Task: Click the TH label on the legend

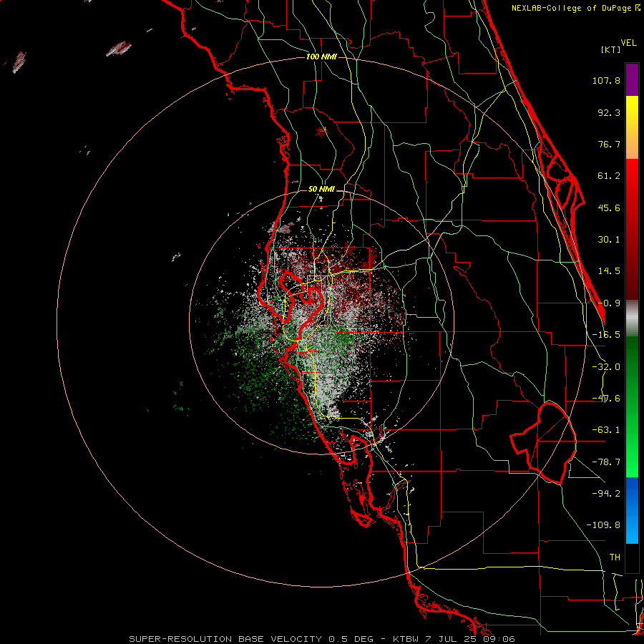Action: point(615,557)
